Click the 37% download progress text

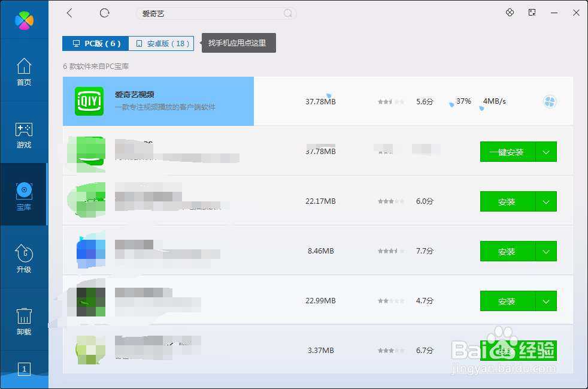pos(464,101)
